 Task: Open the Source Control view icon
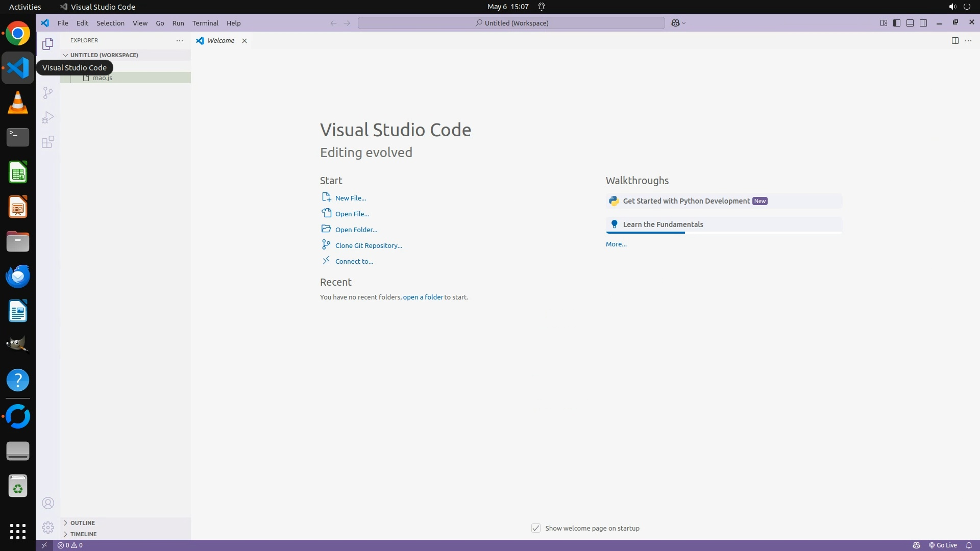(x=47, y=93)
